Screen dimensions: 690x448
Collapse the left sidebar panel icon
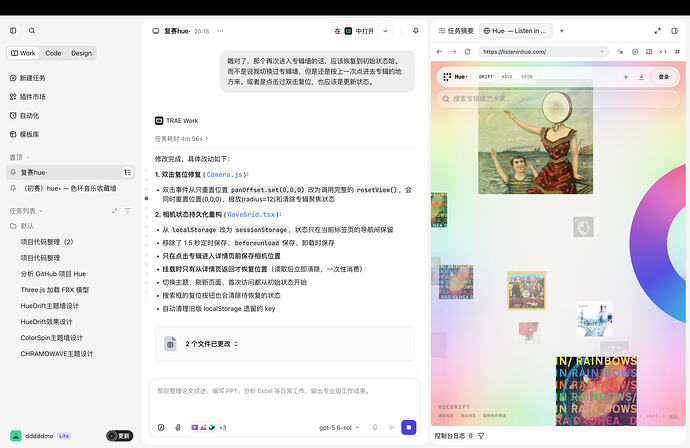click(13, 30)
